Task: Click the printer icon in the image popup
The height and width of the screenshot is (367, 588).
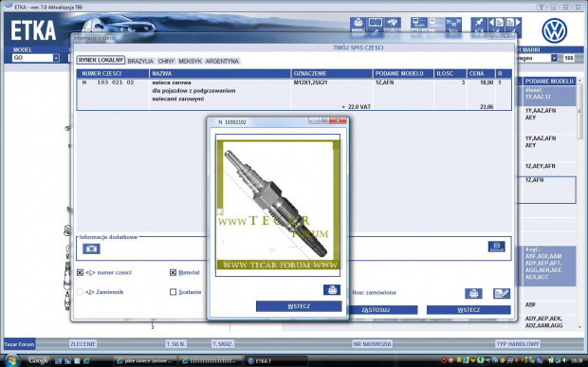Action: (332, 289)
